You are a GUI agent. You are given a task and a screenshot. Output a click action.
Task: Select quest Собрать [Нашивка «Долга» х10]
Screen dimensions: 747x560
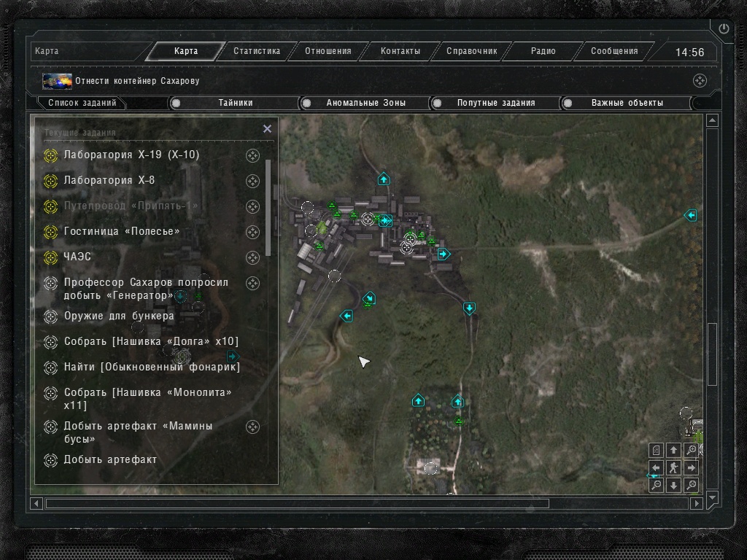tap(151, 341)
